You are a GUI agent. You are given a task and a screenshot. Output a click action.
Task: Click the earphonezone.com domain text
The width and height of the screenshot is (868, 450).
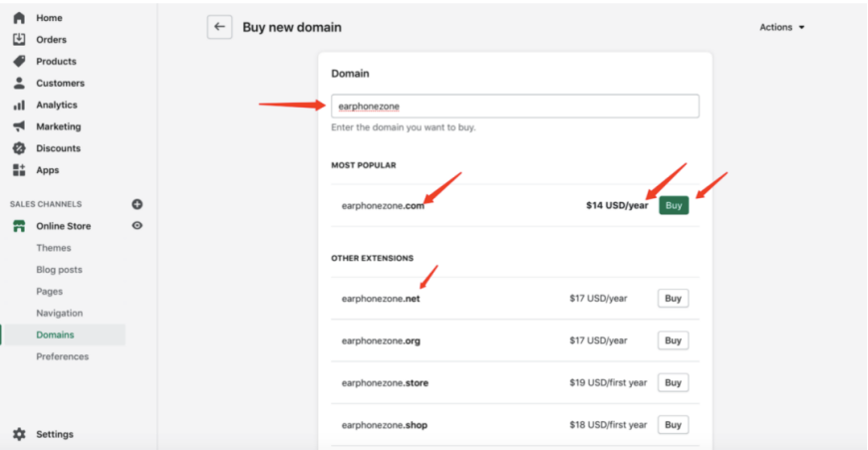[383, 206]
